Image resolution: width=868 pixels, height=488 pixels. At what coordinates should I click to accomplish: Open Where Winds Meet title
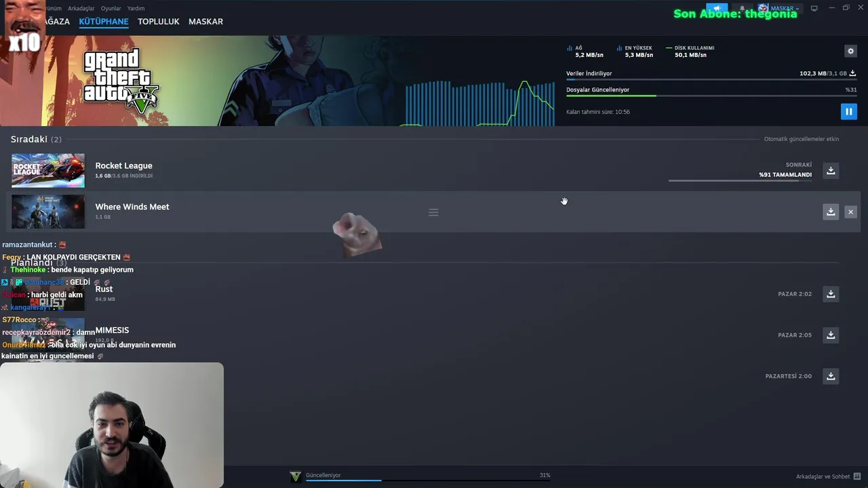[132, 207]
